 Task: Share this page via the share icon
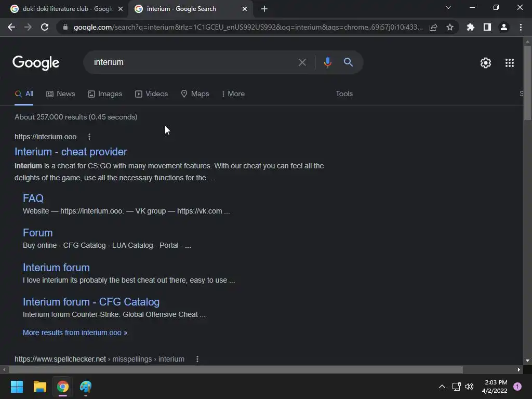433,27
